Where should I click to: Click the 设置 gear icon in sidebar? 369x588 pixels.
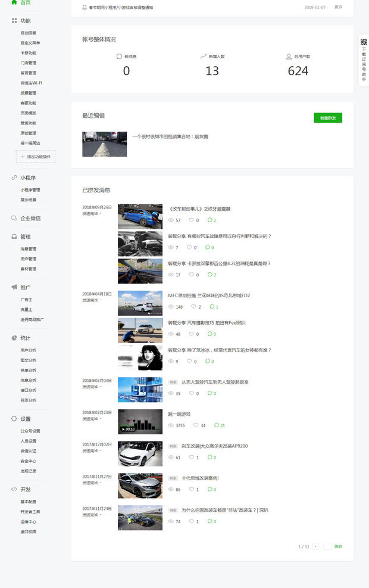(x=14, y=419)
